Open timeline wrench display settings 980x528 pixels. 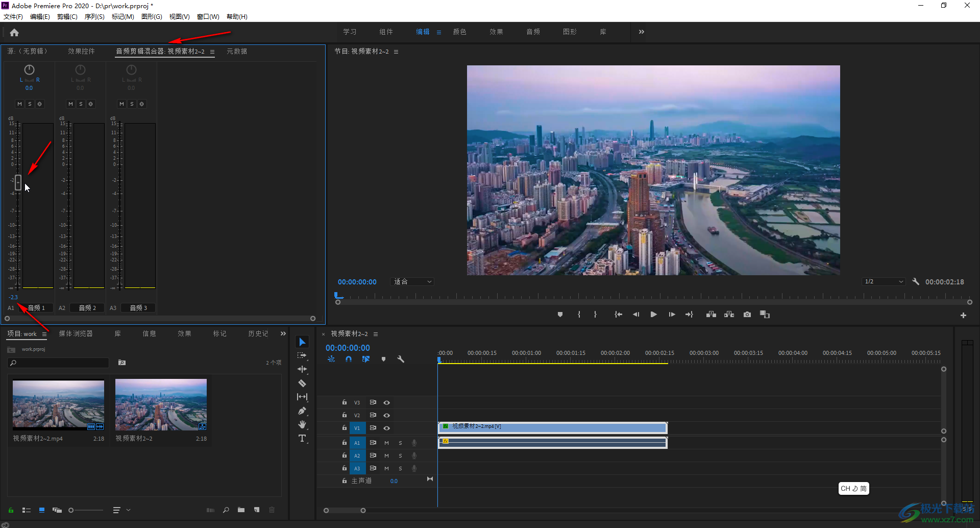point(401,359)
